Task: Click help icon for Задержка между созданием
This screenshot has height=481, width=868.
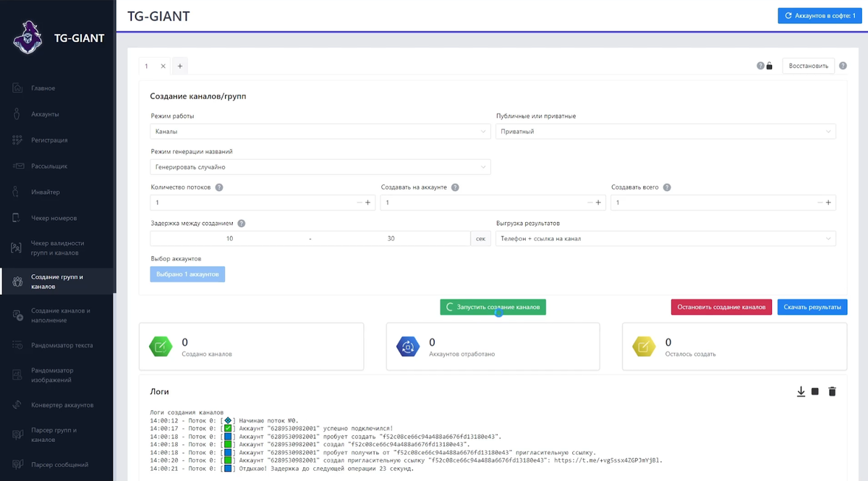Action: tap(242, 224)
